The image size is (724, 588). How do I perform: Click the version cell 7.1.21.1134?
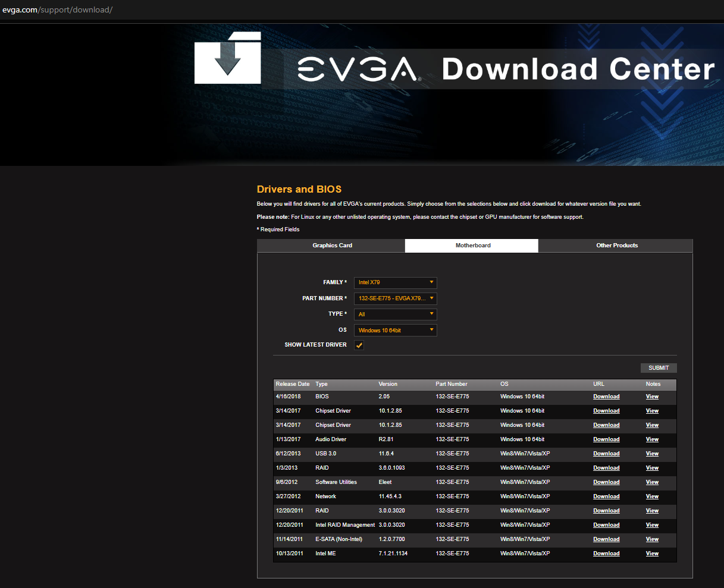[x=393, y=554]
